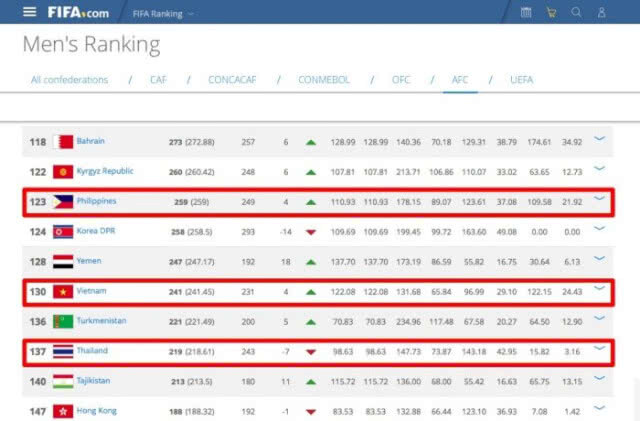Viewport: 640px width, 421px height.
Task: Click the Turkmenistan flag icon
Action: 63,321
